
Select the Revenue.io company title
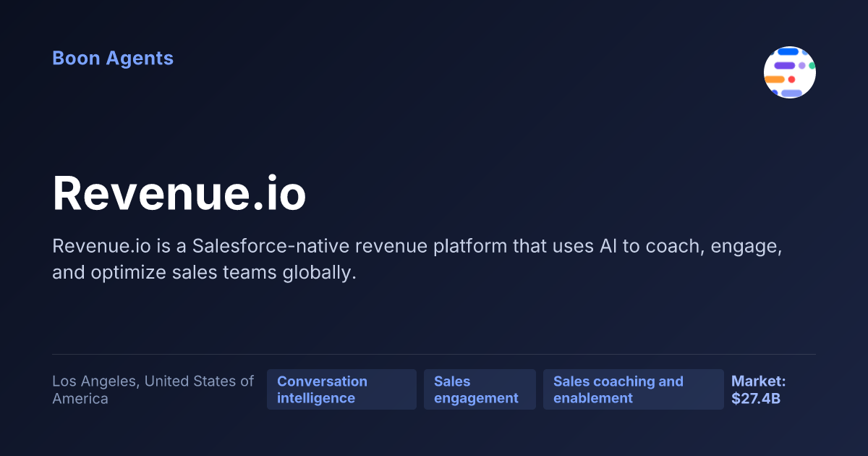[179, 194]
